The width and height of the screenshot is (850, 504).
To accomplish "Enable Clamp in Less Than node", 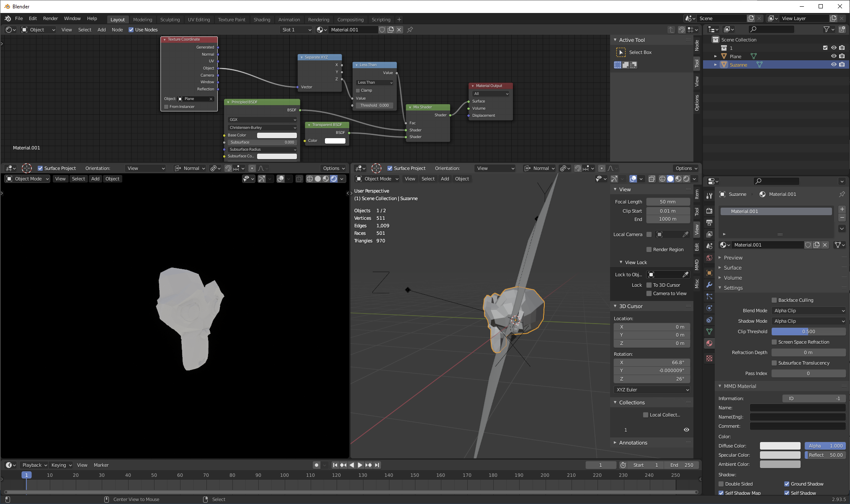I will (358, 90).
